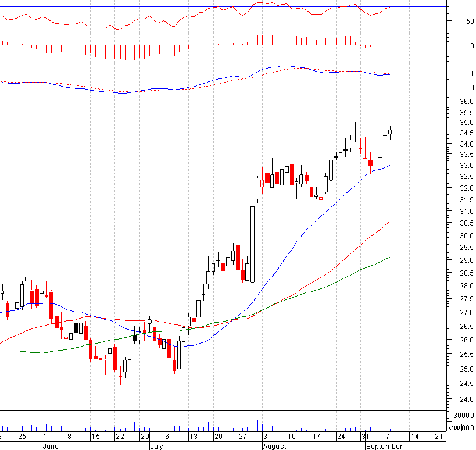The height and width of the screenshot is (450, 476).
Task: Select the 25.5 price axis value
Action: (x=467, y=355)
